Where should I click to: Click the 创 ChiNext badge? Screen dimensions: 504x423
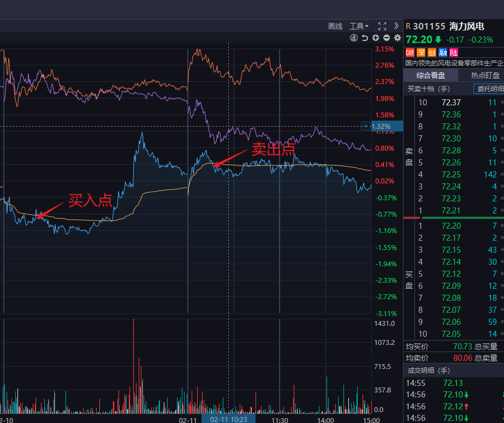pyautogui.click(x=431, y=52)
